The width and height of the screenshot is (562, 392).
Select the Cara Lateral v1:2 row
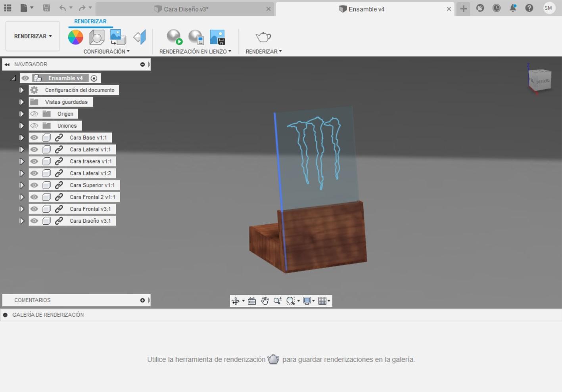pos(72,173)
